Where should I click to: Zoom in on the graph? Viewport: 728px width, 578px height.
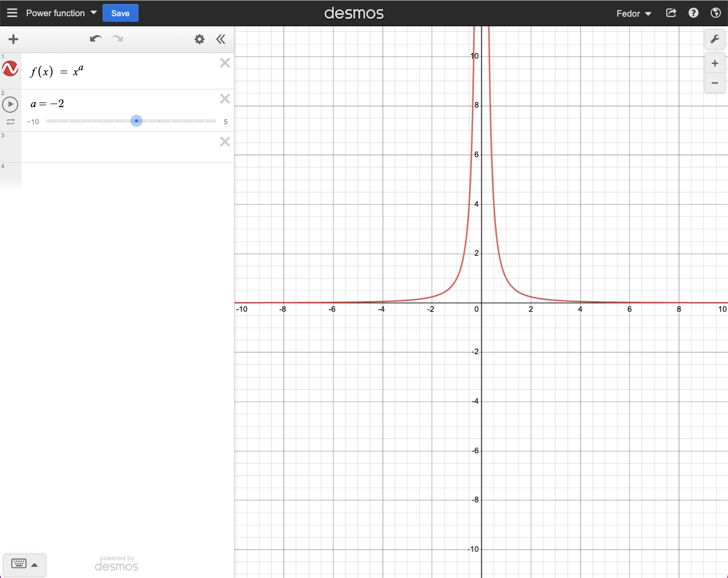point(715,64)
